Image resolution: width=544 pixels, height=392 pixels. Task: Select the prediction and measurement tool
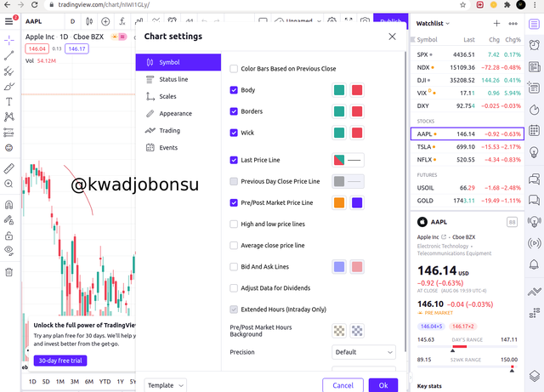9,133
